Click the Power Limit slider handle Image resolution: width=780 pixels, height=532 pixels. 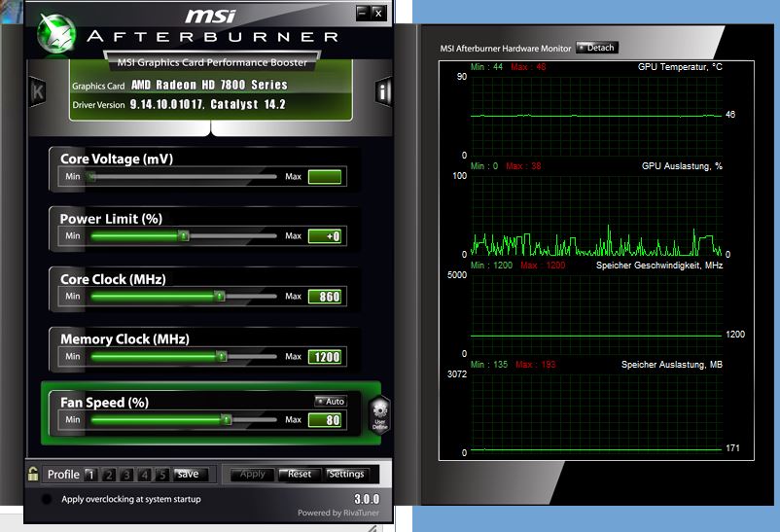[184, 236]
